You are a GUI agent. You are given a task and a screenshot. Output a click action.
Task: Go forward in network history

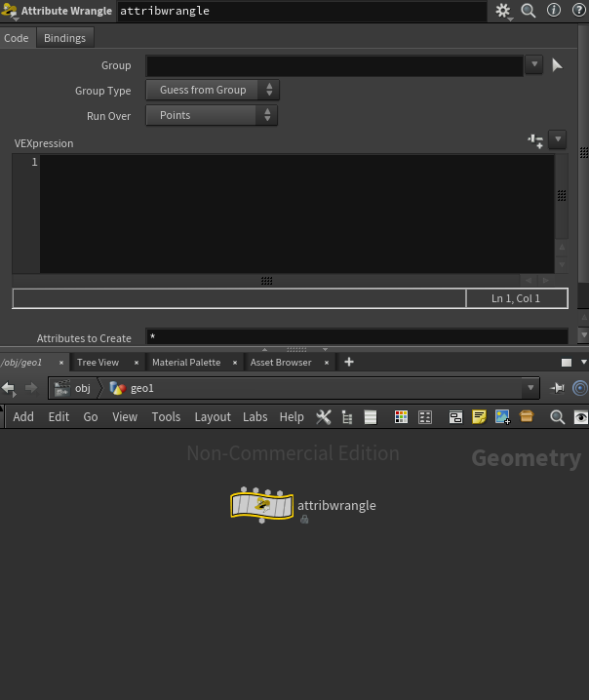pyautogui.click(x=31, y=387)
